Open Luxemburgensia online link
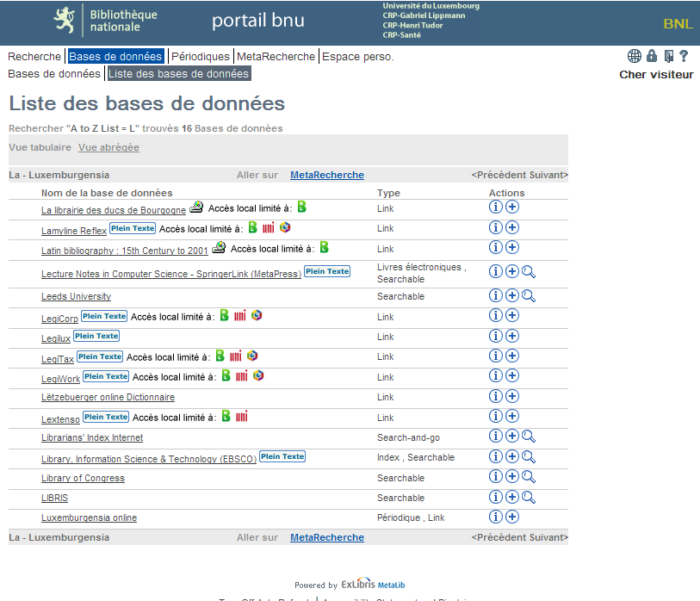Screen dimensions: 700x601 pyautogui.click(x=90, y=518)
